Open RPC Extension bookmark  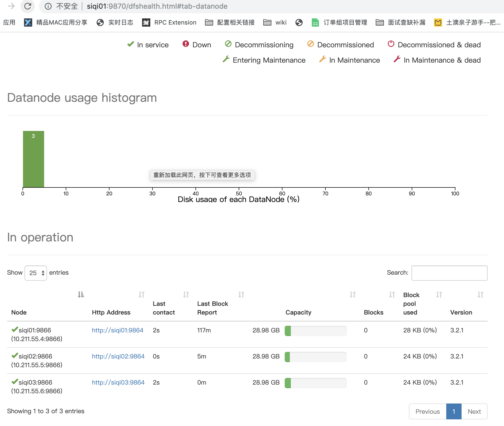tap(169, 23)
